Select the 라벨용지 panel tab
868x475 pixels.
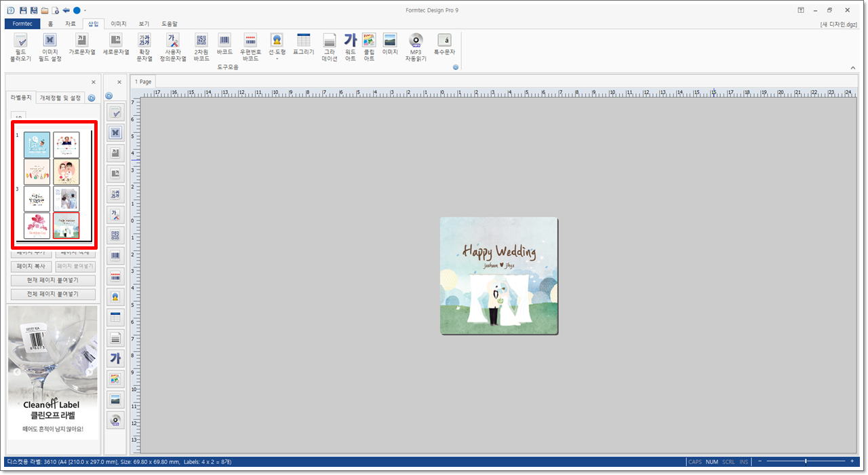21,98
